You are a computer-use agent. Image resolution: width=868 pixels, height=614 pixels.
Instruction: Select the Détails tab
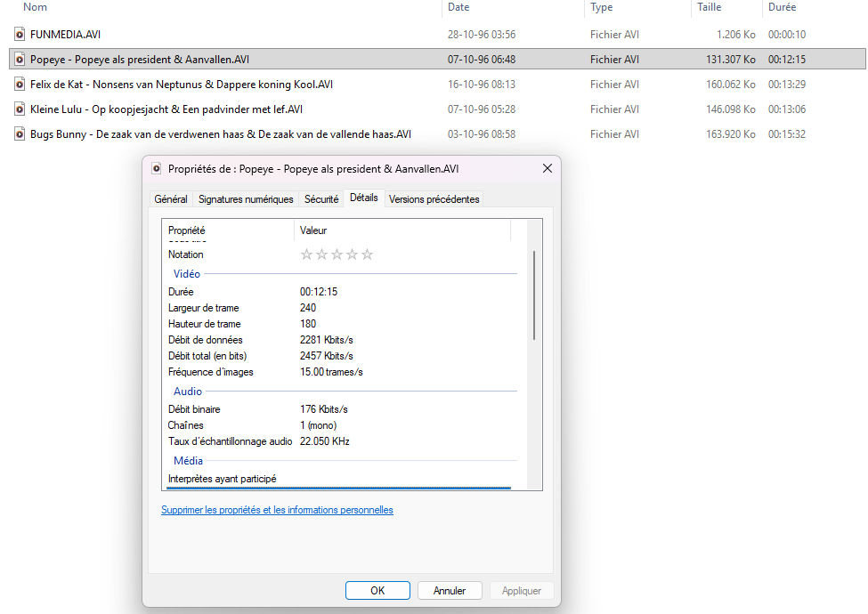coord(364,198)
